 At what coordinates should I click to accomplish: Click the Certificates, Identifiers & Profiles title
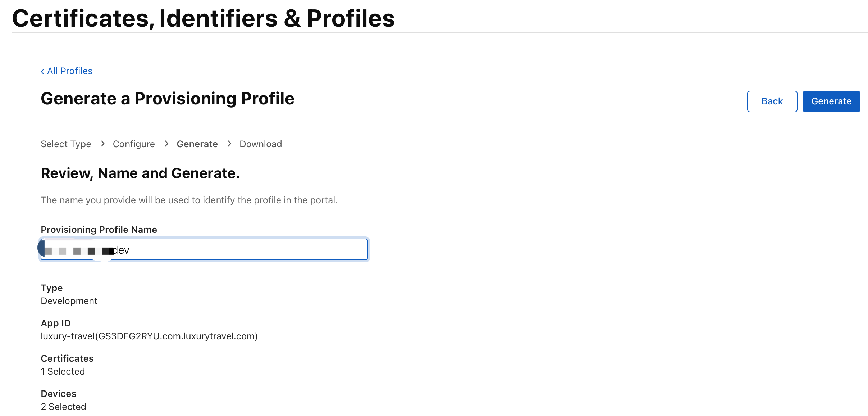(203, 18)
